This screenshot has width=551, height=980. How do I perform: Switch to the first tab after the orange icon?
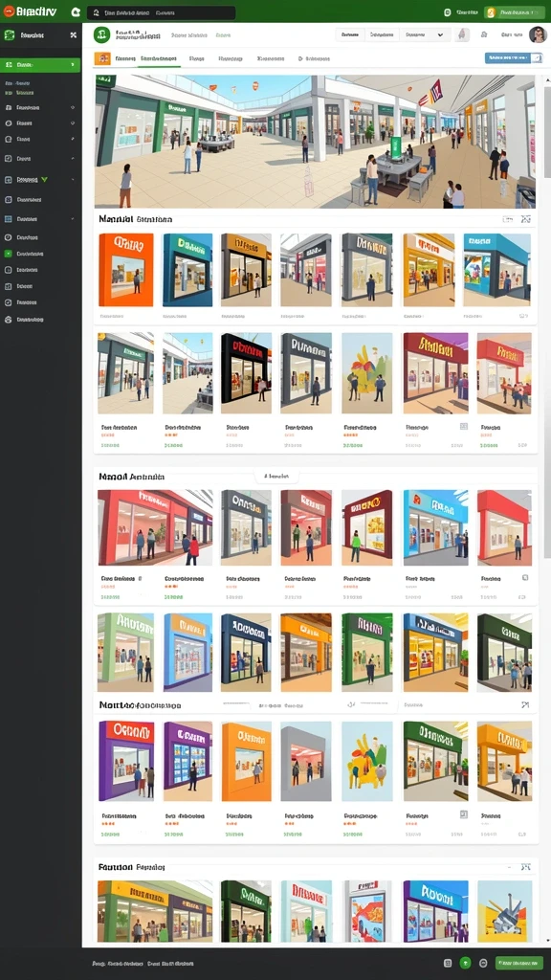click(125, 58)
